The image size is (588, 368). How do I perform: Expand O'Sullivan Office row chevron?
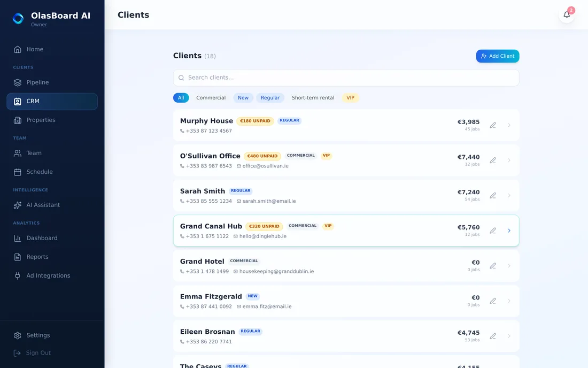pos(509,160)
